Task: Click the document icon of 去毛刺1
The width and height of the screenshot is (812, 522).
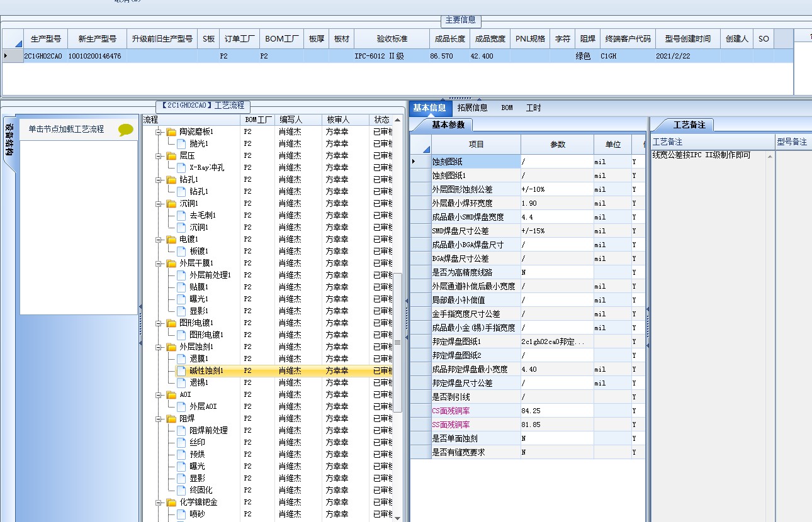Action: (x=181, y=216)
